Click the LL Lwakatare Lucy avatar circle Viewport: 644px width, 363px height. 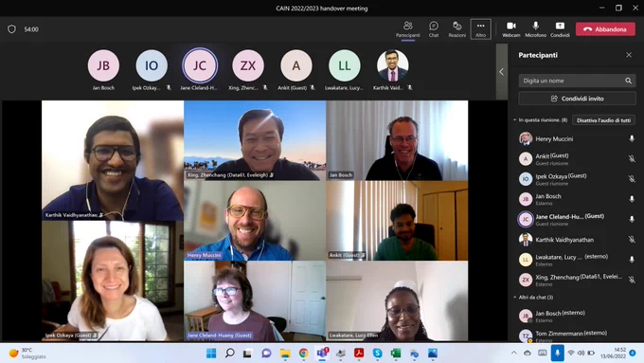344,65
